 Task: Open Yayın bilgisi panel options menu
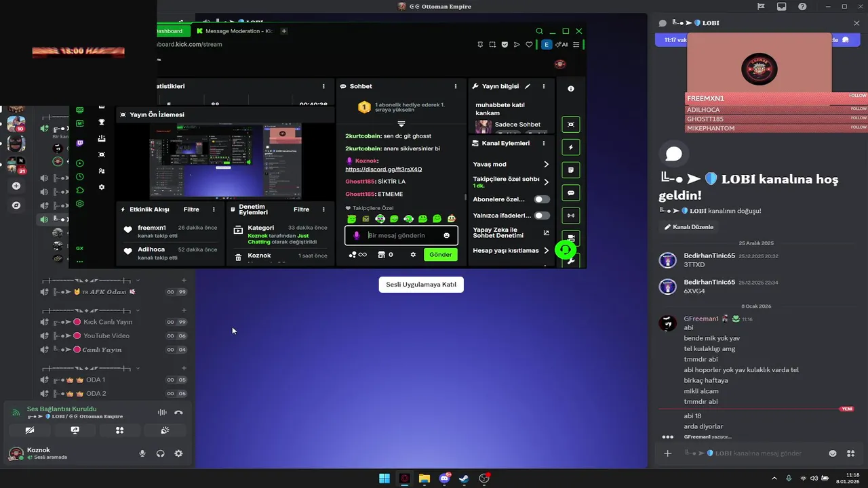click(x=543, y=87)
